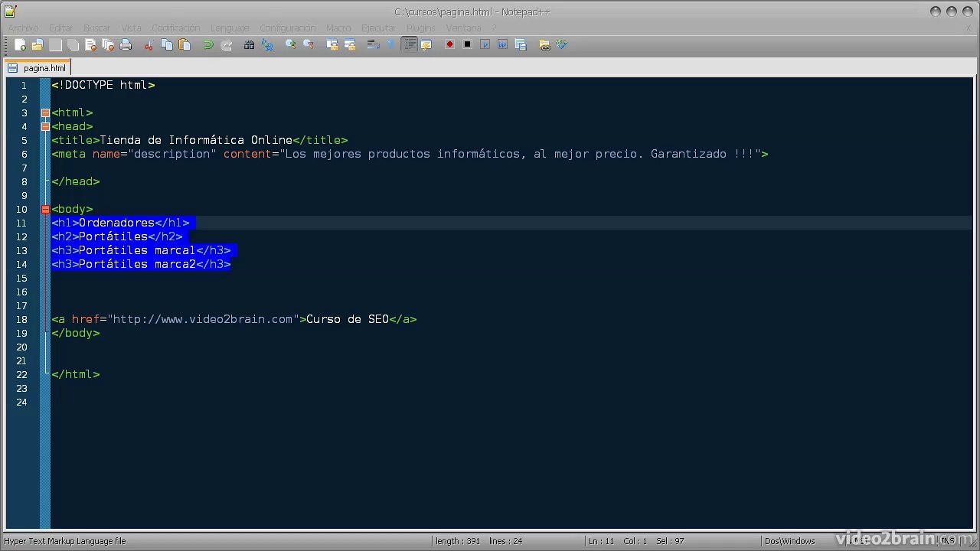This screenshot has width=980, height=551.
Task: Zoom out using the toolbar magnifier
Action: pos(308,45)
